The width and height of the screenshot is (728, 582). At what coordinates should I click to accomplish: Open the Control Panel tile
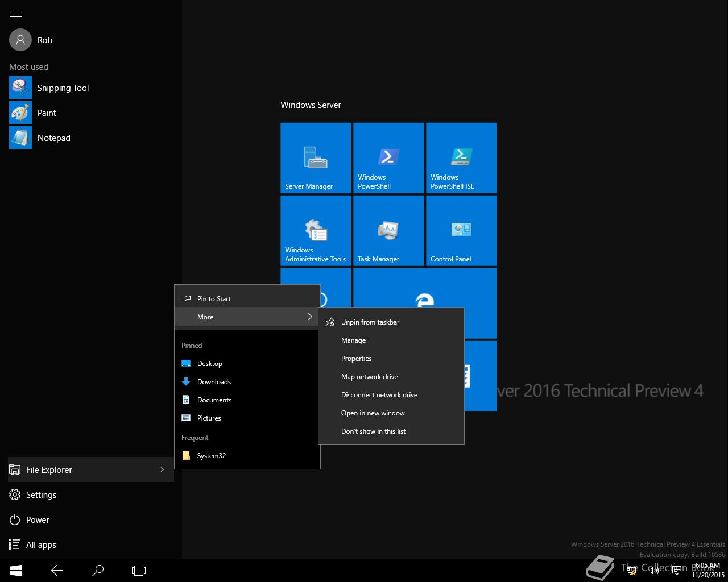(461, 231)
